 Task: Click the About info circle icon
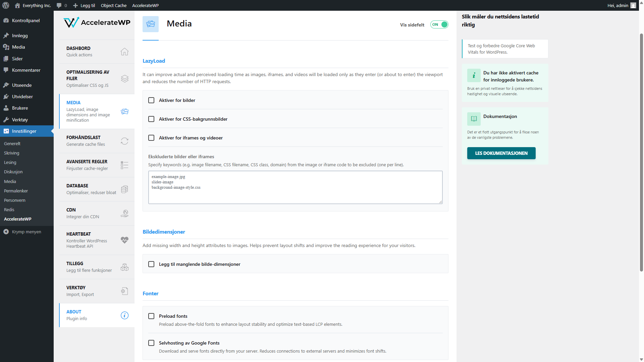point(124,315)
